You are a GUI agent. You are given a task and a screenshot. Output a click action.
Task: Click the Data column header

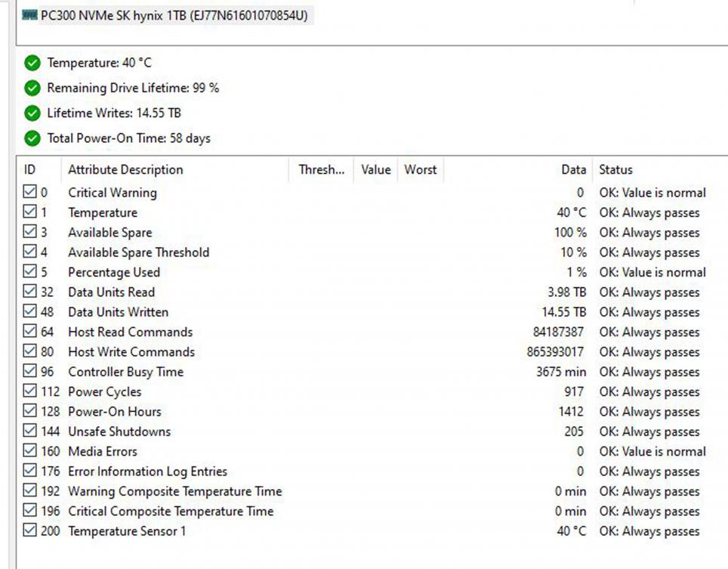[x=573, y=170]
